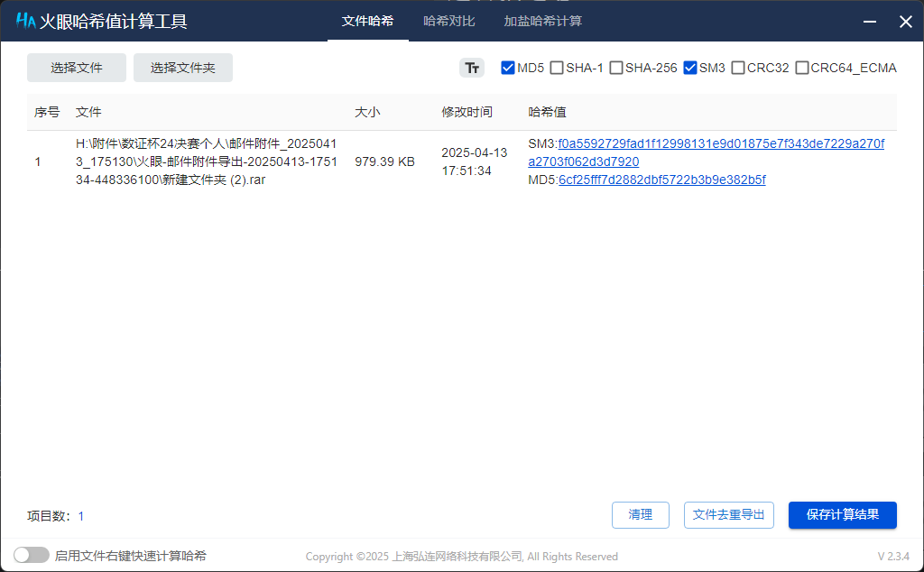
Task: Disable the SM3 hash algorithm
Action: click(690, 67)
